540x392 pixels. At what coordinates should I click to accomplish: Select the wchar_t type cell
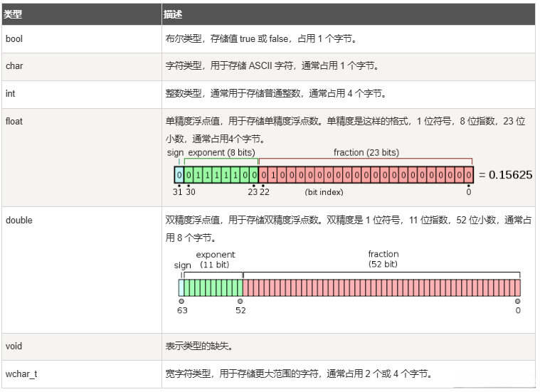(x=21, y=374)
